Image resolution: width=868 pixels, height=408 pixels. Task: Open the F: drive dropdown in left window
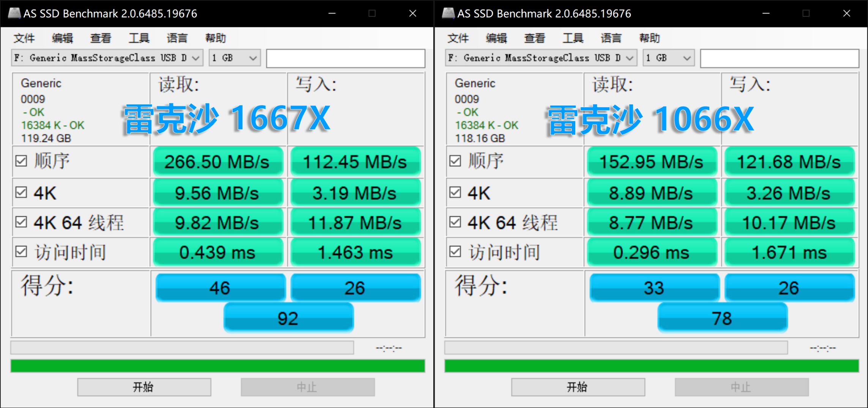pyautogui.click(x=107, y=58)
